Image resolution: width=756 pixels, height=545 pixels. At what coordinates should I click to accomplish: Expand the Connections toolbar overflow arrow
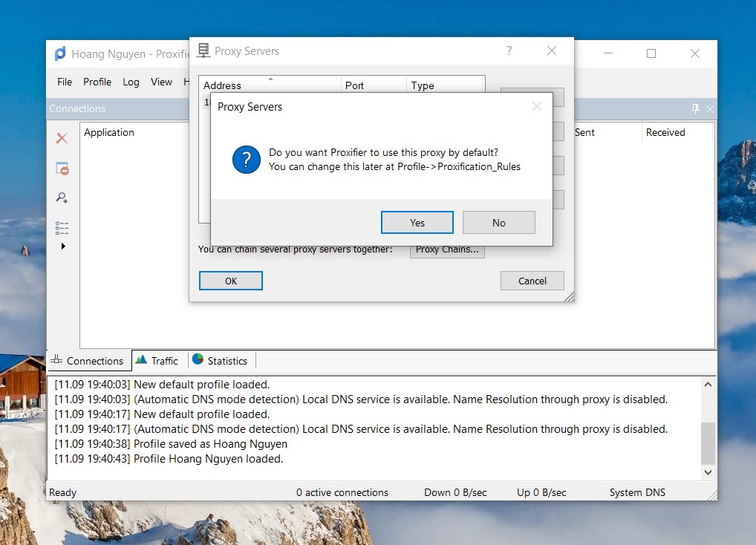[63, 247]
